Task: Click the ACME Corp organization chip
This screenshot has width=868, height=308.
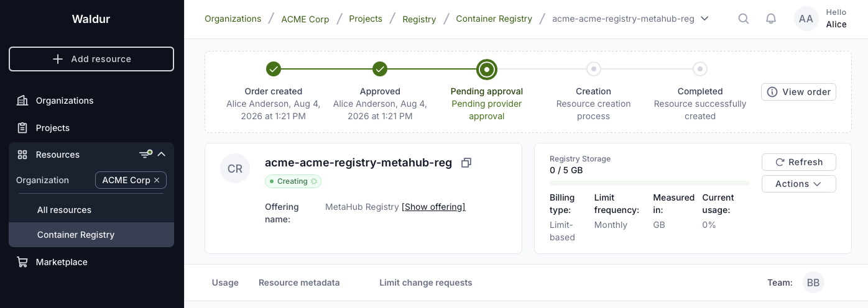Action: pos(131,180)
